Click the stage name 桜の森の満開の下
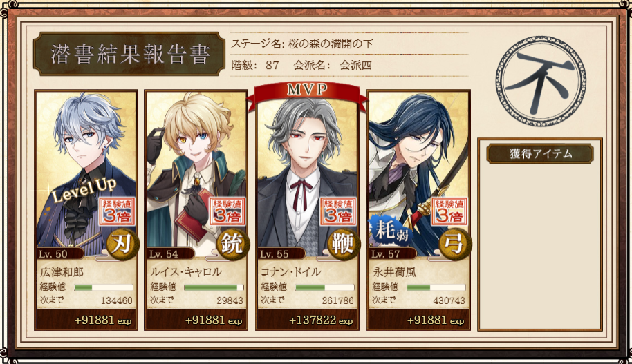Viewport: 632px width, 364px height. (331, 44)
